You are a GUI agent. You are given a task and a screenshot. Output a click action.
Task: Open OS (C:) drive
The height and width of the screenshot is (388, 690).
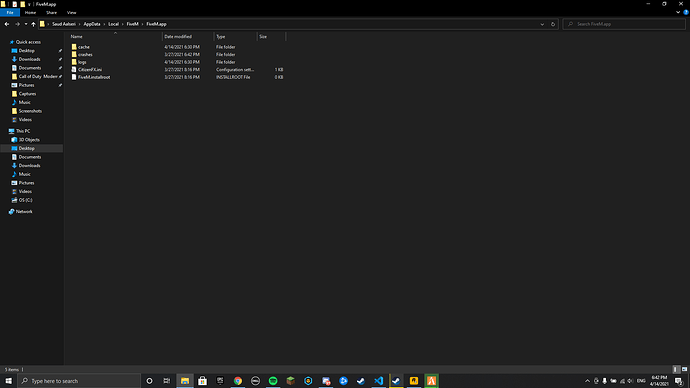[x=26, y=200]
